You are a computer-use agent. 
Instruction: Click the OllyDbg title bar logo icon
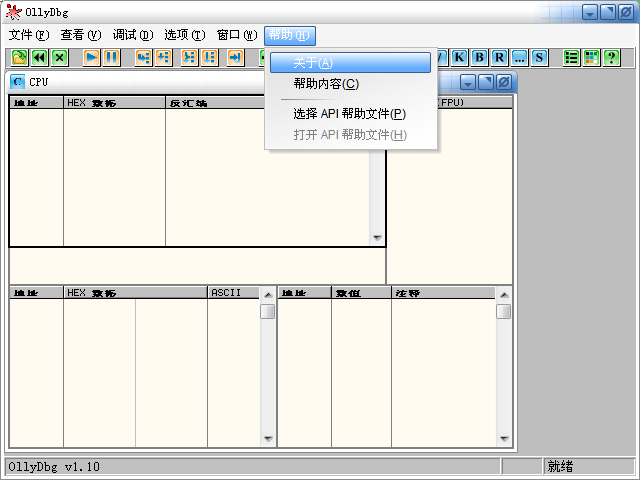[x=13, y=12]
